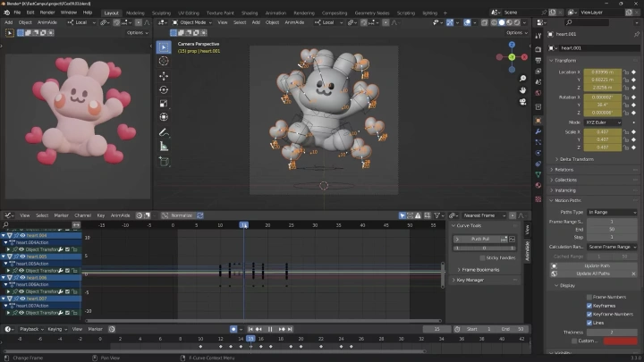Expand the Delta Transform panel
This screenshot has height=362, width=644.
click(x=576, y=159)
